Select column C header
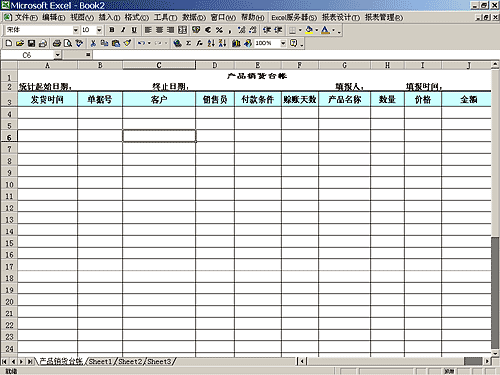This screenshot has width=500, height=375. tap(159, 65)
